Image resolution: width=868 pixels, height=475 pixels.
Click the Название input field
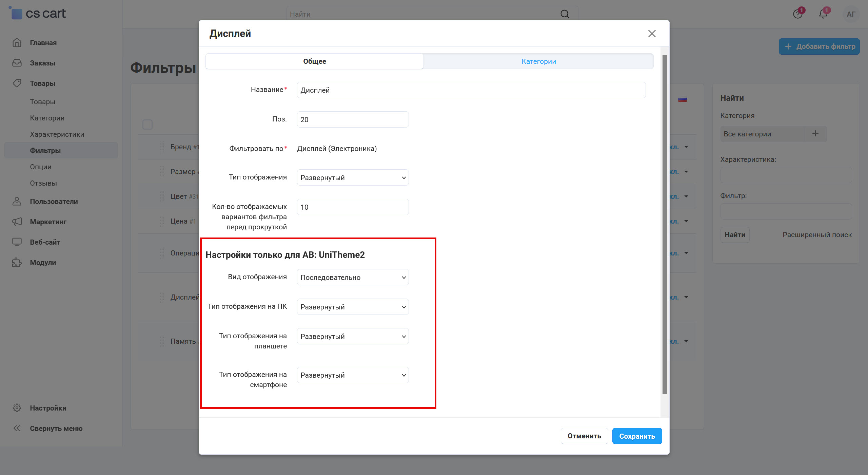pos(471,90)
